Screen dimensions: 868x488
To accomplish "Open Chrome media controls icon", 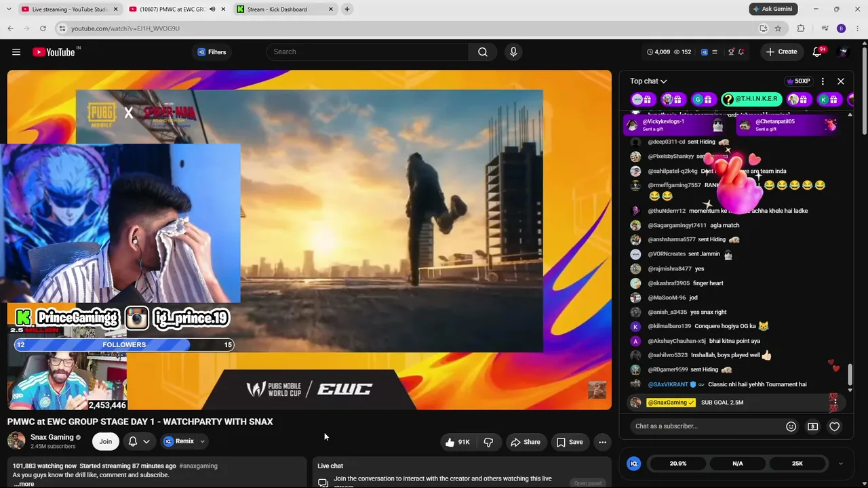I will (x=825, y=28).
